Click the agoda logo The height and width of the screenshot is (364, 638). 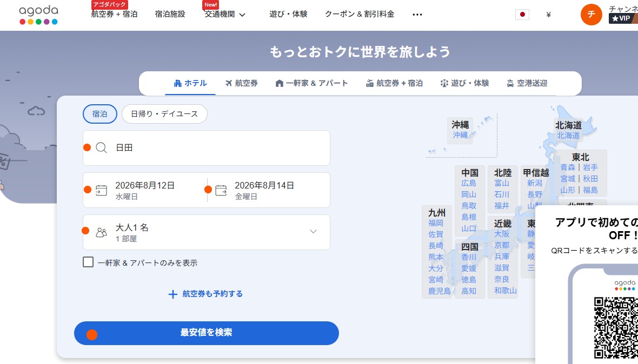[x=38, y=15]
